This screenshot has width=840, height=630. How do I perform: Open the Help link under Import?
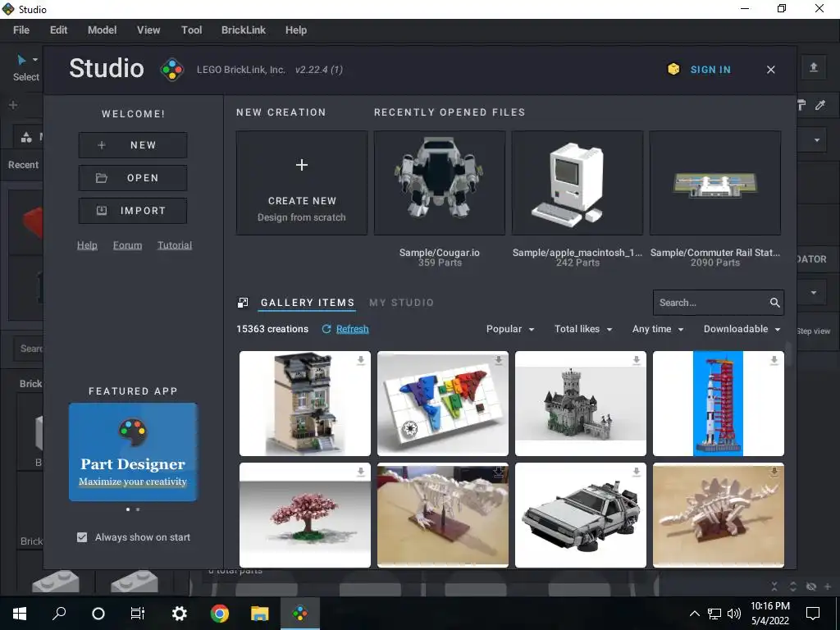click(87, 245)
